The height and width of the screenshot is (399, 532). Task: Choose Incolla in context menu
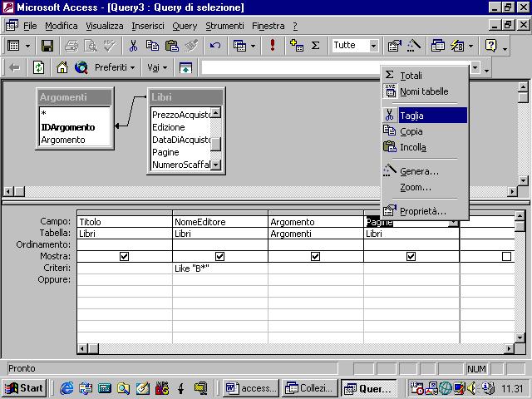(425, 147)
